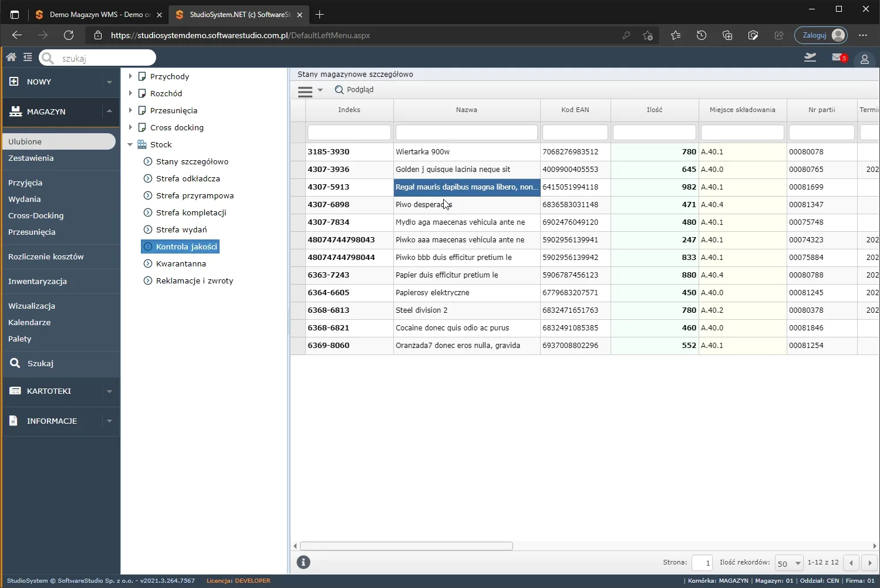Select Strefa kompletacji tree item
Viewport: 880px width, 588px height.
[191, 212]
